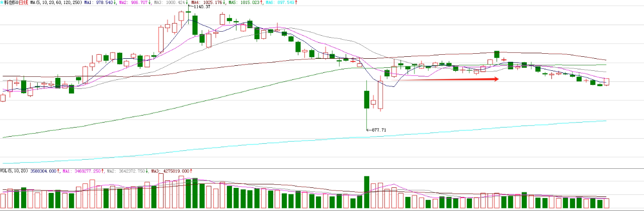Click the blue star icon beside 科创50
The width and height of the screenshot is (644, 211).
click(2, 3)
